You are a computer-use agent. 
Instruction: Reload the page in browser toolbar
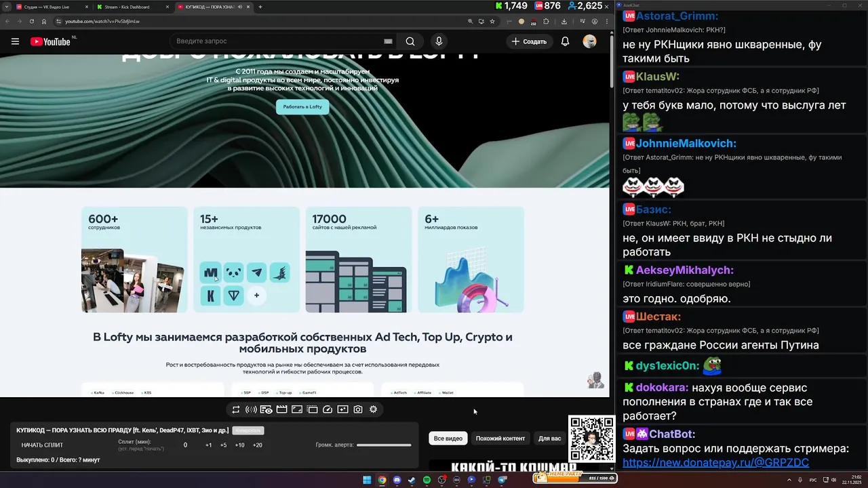(x=31, y=21)
